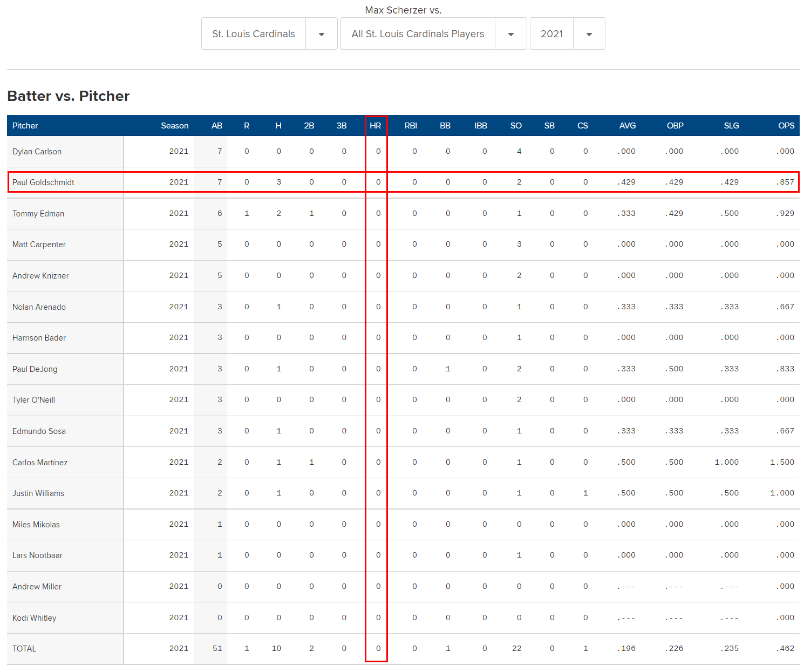Click the TOTAL row's .196 AVG value
The width and height of the screenshot is (804, 672).
point(626,648)
